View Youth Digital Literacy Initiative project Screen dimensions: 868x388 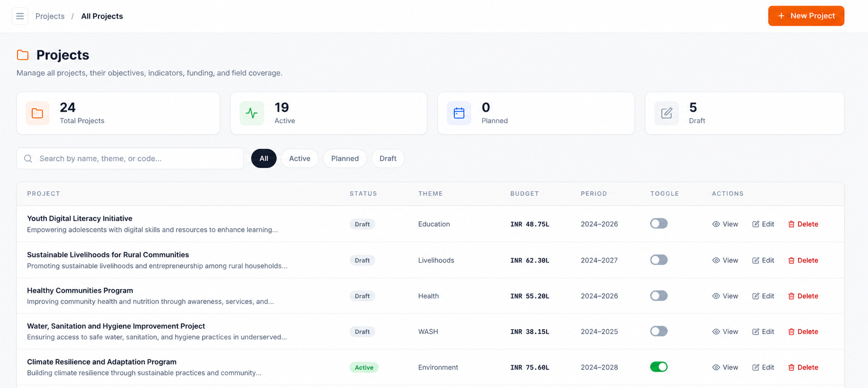tap(725, 224)
